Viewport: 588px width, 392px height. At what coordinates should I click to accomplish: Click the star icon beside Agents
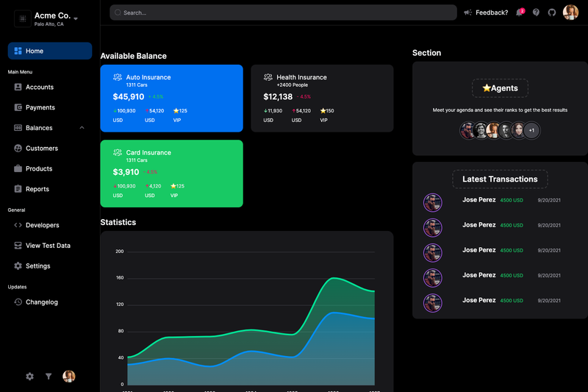click(x=487, y=88)
